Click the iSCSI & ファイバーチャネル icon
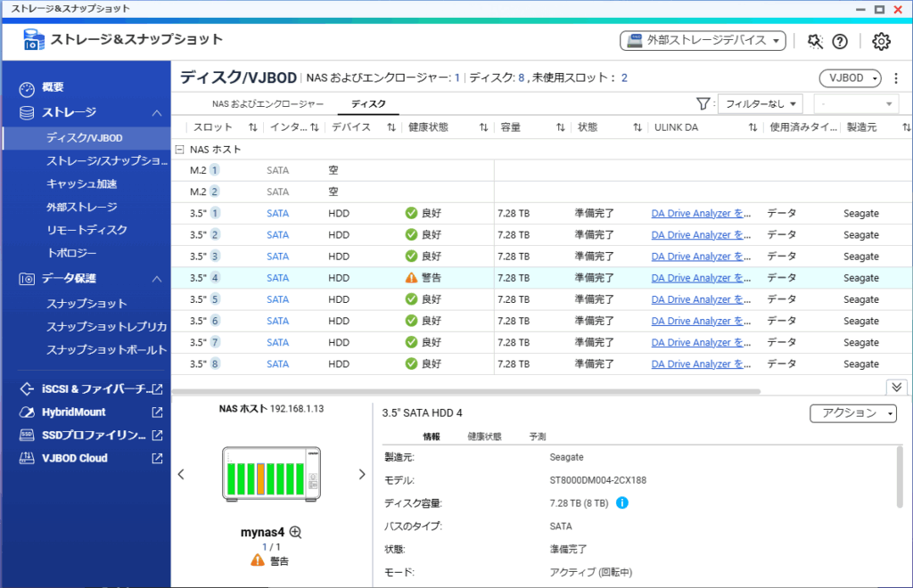 27,389
